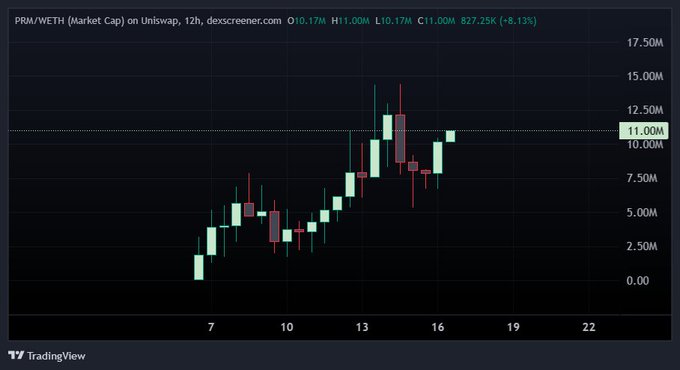Screen dimensions: 680x370
Task: Click the high value H11.00M
Action: pos(350,21)
